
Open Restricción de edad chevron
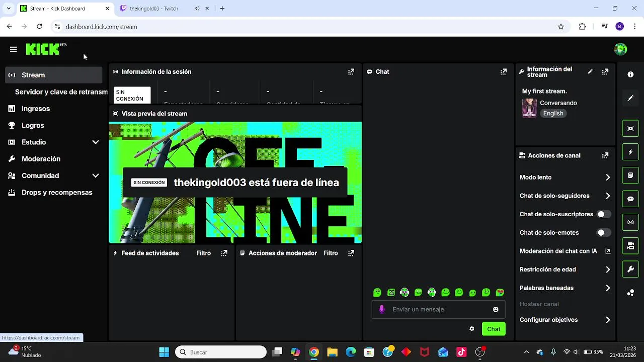[x=608, y=269]
